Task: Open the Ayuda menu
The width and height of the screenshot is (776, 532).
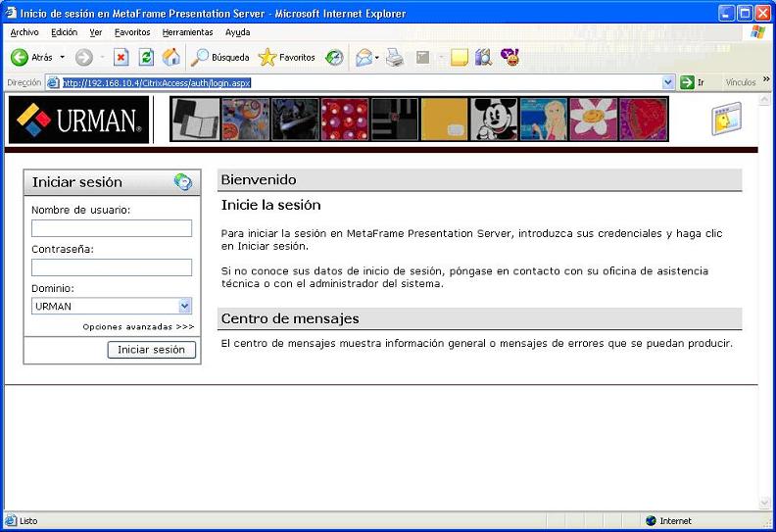Action: [x=237, y=32]
